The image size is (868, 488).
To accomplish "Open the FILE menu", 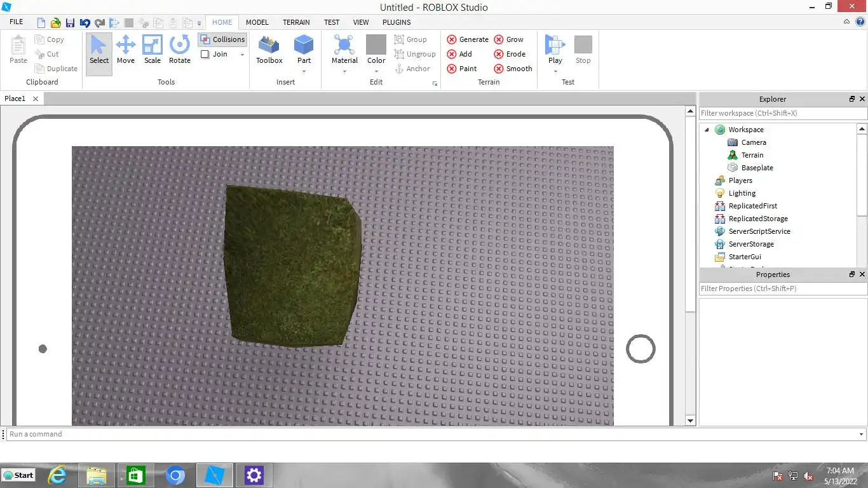I will [x=17, y=22].
